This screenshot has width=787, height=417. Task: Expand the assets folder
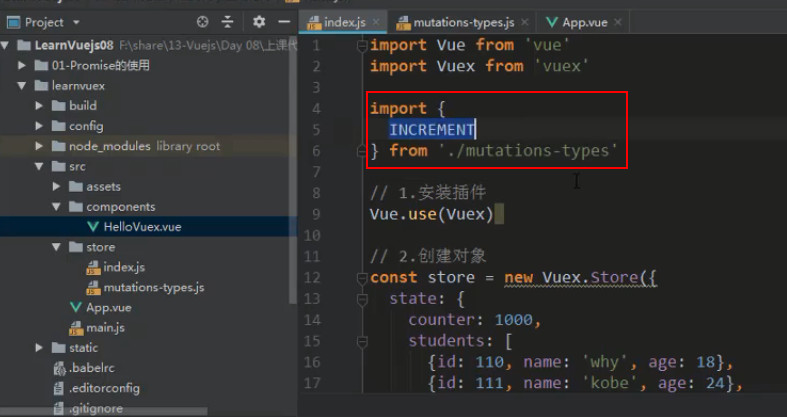point(56,187)
